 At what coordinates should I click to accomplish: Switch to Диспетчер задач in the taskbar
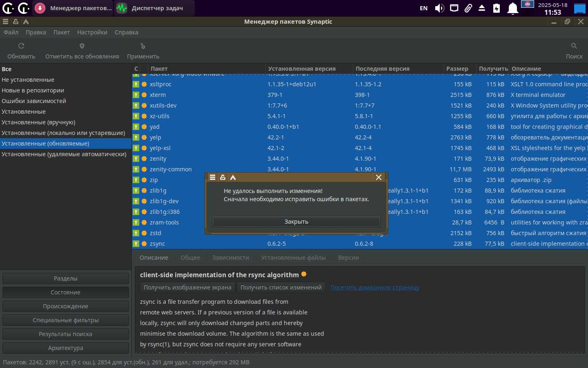coord(154,8)
